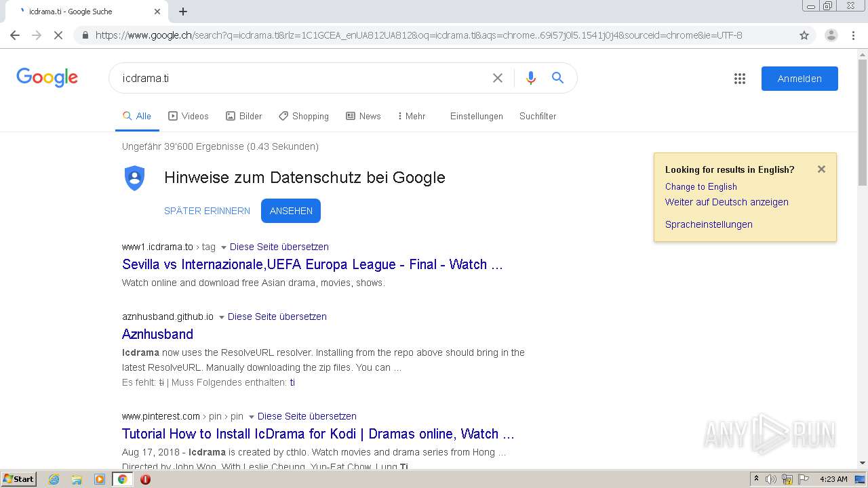Click the 'ti' must-include link
This screenshot has height=488, width=868.
292,382
